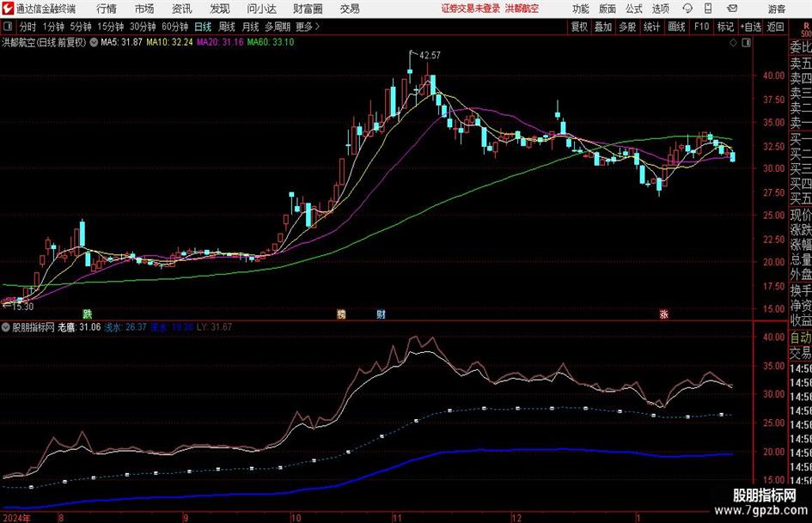Expand the 更多 periods chevron
The width and height of the screenshot is (812, 523).
(x=317, y=27)
